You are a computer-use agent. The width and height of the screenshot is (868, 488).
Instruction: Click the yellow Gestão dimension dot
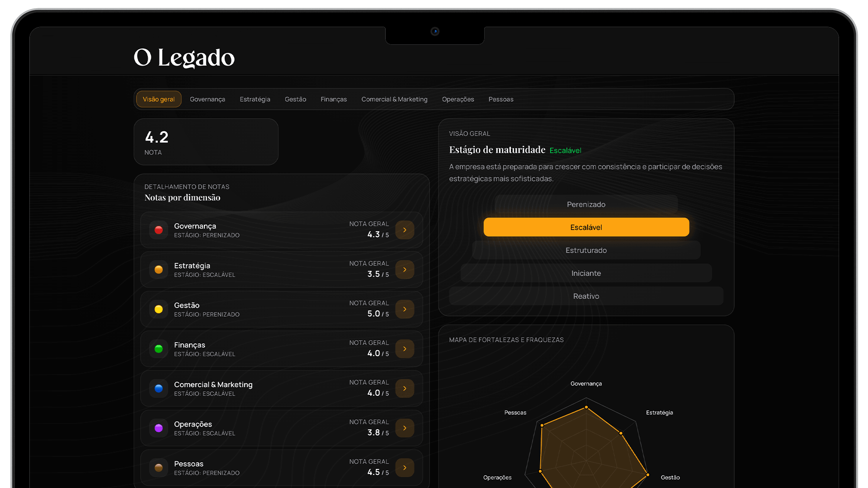(x=159, y=309)
